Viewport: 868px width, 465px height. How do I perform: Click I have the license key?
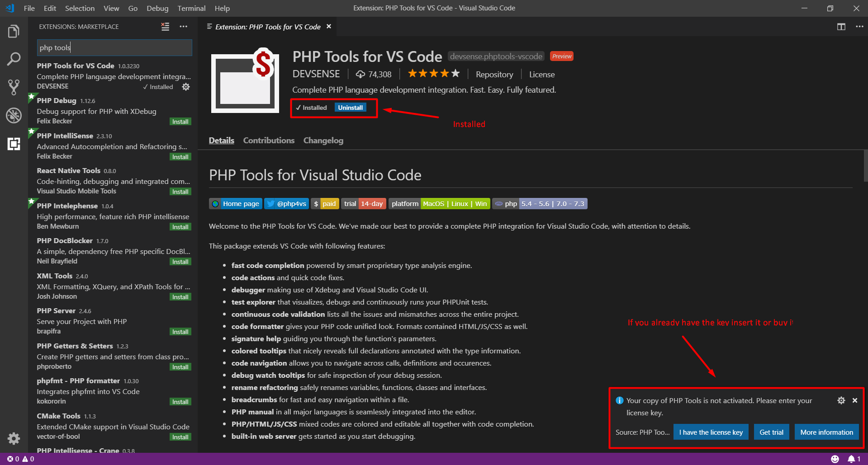click(x=711, y=432)
